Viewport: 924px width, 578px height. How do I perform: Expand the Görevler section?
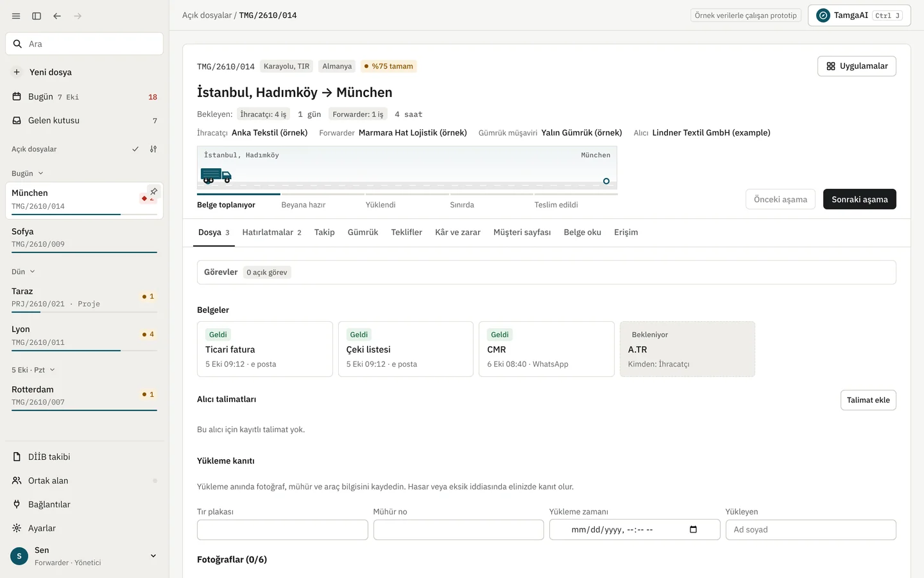[547, 272]
